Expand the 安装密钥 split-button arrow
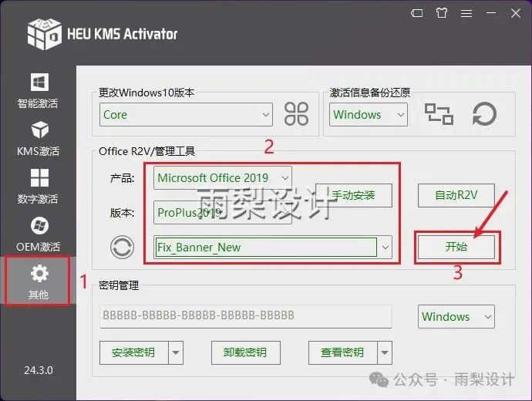Screen dimensions: 532x401 point(176,353)
